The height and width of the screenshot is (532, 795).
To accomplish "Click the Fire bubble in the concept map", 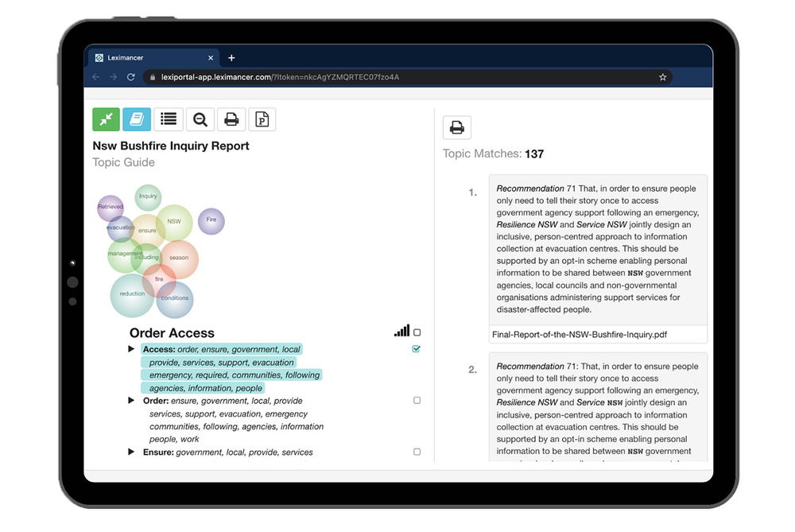I will pos(211,221).
